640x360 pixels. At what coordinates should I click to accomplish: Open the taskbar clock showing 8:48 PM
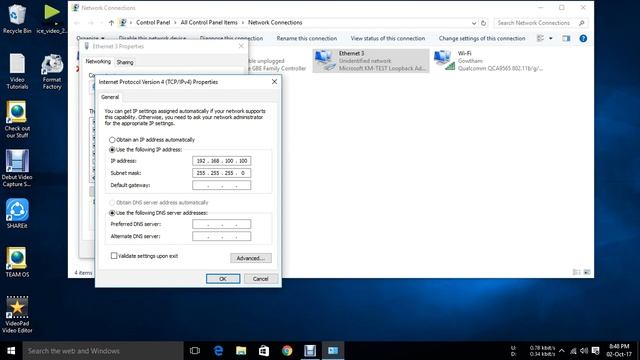tap(619, 350)
